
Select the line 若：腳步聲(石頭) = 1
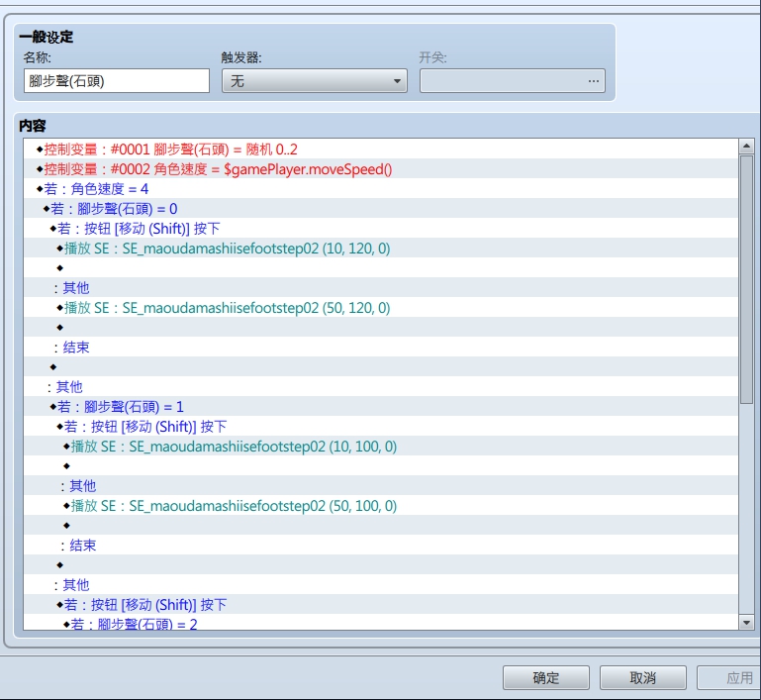click(381, 406)
